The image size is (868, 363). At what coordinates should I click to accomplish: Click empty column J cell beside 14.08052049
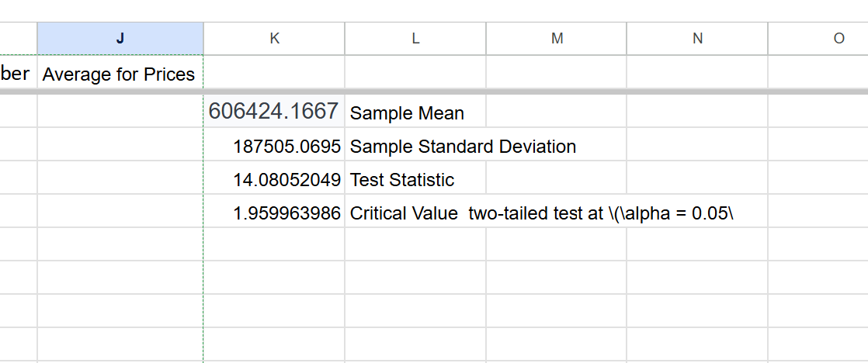click(x=120, y=180)
